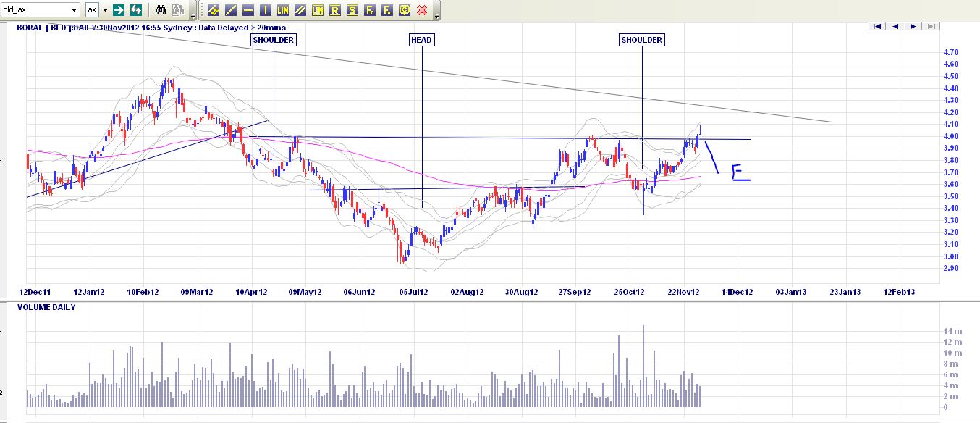Click the red X delete drawings icon
Image resolution: width=980 pixels, height=423 pixels.
point(422,10)
